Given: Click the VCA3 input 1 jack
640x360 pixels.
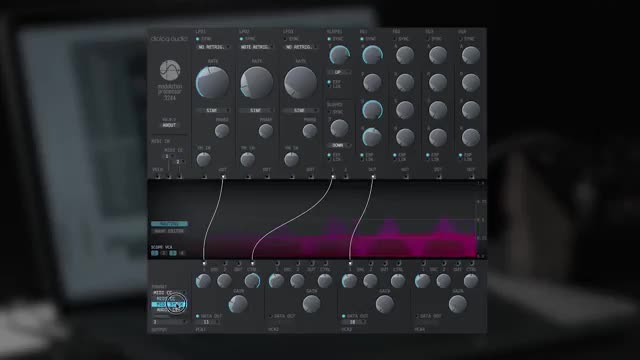Looking at the screenshot, I should [x=350, y=263].
